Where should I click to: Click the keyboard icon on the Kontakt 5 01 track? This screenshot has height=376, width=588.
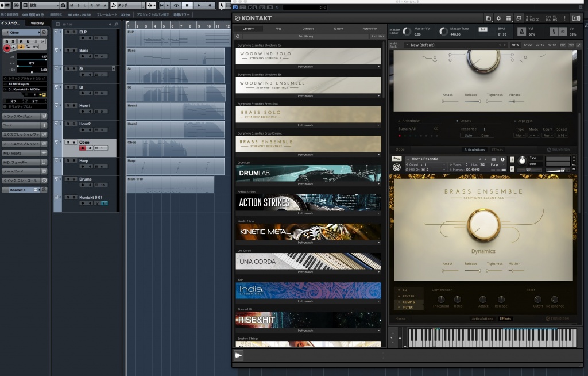(x=105, y=203)
